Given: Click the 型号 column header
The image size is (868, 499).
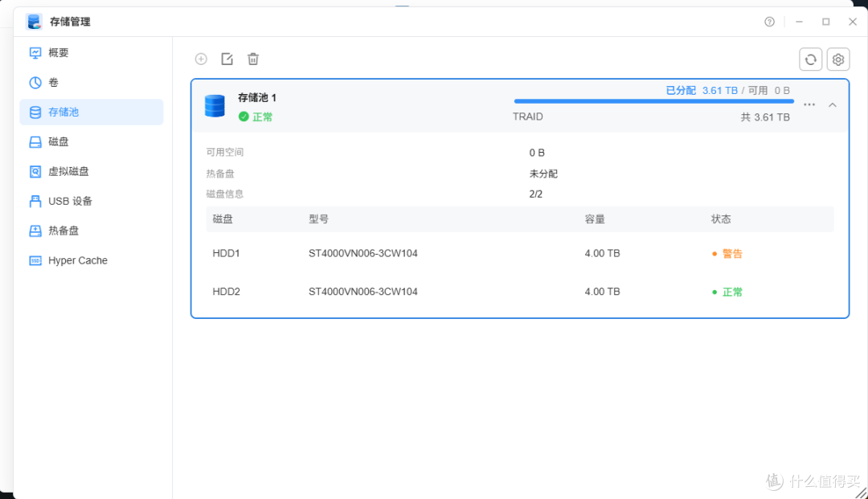Looking at the screenshot, I should point(318,219).
